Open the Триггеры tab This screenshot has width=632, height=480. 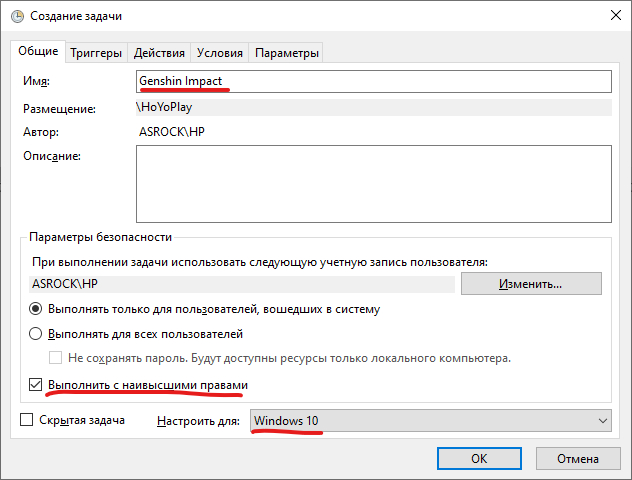97,53
